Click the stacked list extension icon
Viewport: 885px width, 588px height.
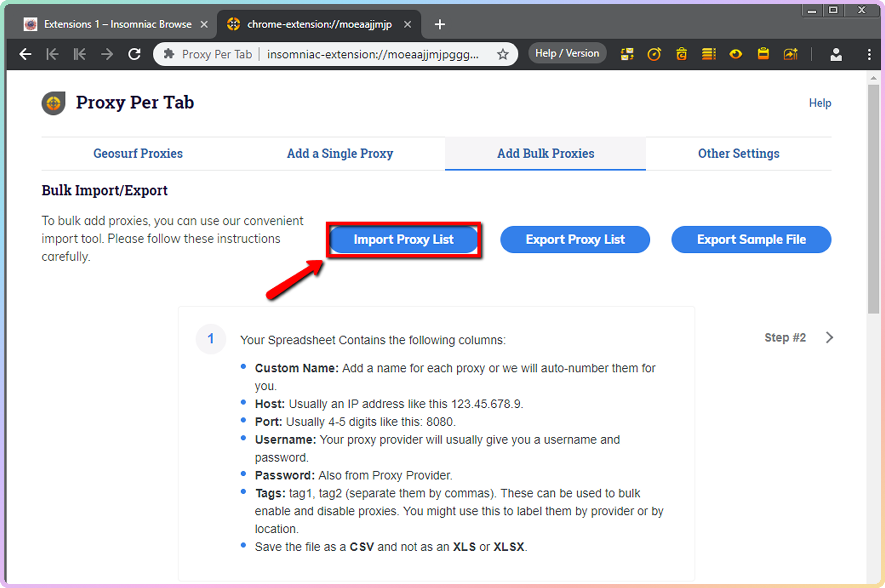pos(709,54)
